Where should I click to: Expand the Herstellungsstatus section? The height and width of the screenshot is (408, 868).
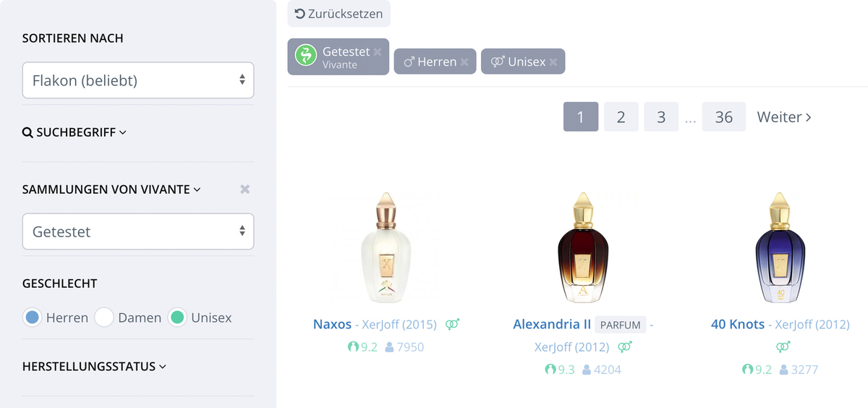click(x=94, y=366)
